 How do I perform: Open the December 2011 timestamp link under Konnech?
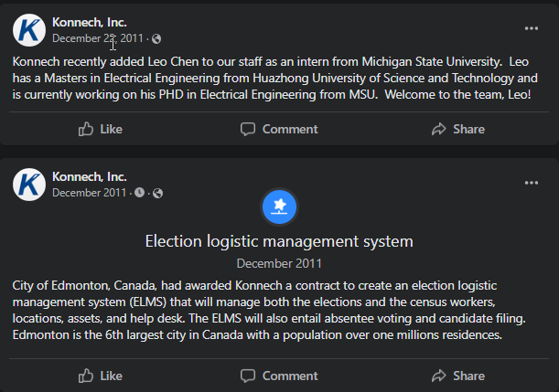89,193
